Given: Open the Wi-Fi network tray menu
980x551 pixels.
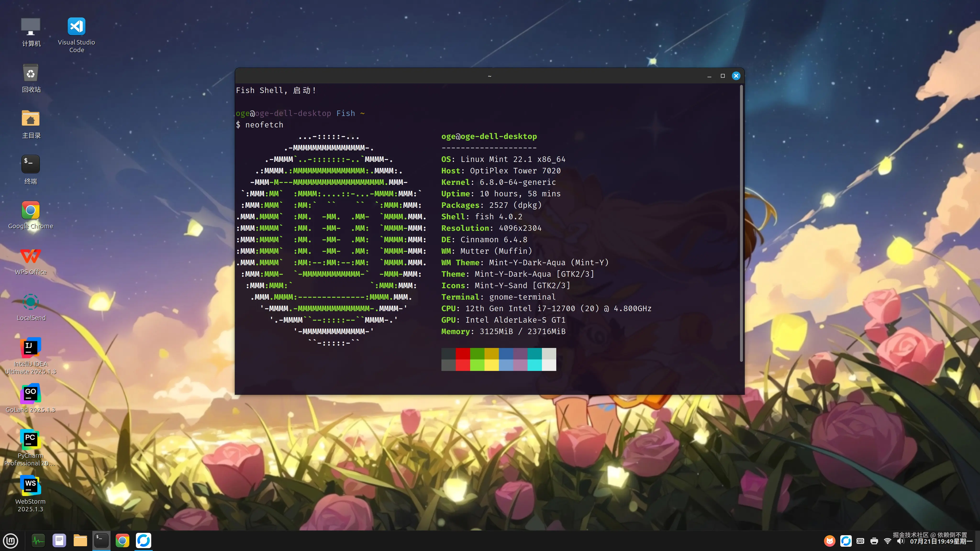Looking at the screenshot, I should [x=888, y=541].
